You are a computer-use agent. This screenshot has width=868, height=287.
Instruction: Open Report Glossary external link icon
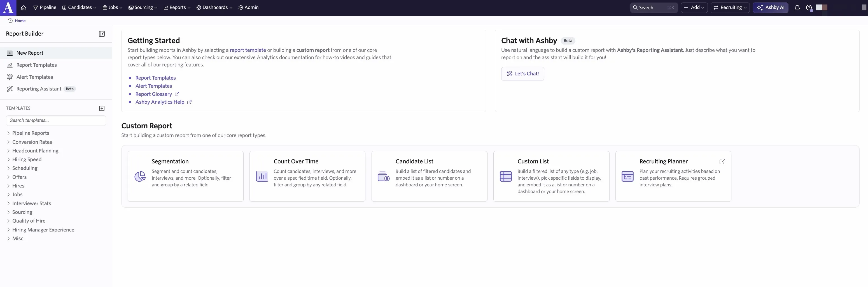tap(177, 94)
